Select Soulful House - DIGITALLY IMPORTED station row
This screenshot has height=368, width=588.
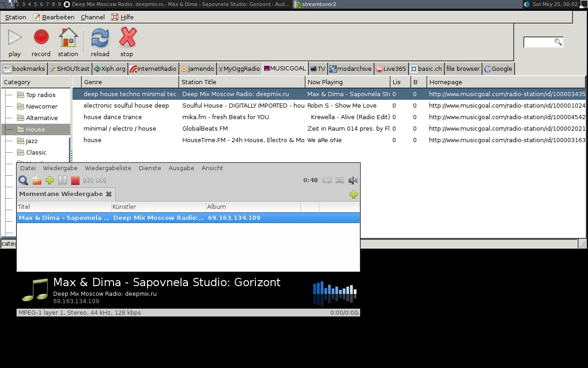coord(329,105)
